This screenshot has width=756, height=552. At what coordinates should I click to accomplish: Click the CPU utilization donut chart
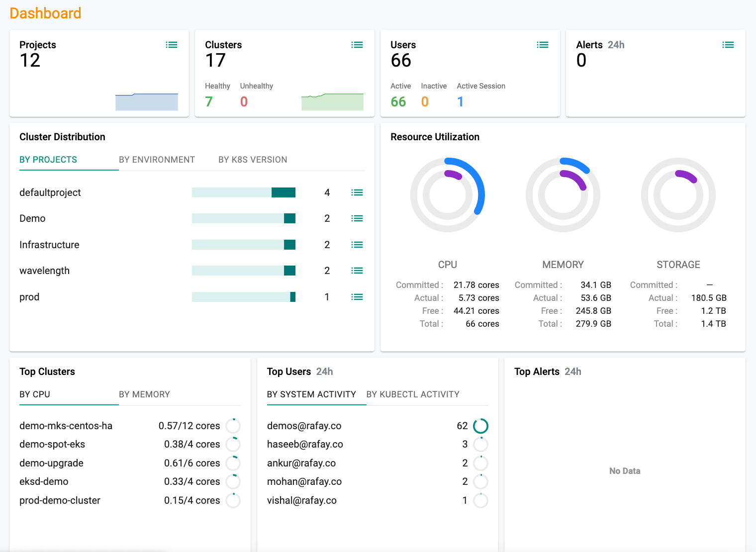[x=448, y=195]
